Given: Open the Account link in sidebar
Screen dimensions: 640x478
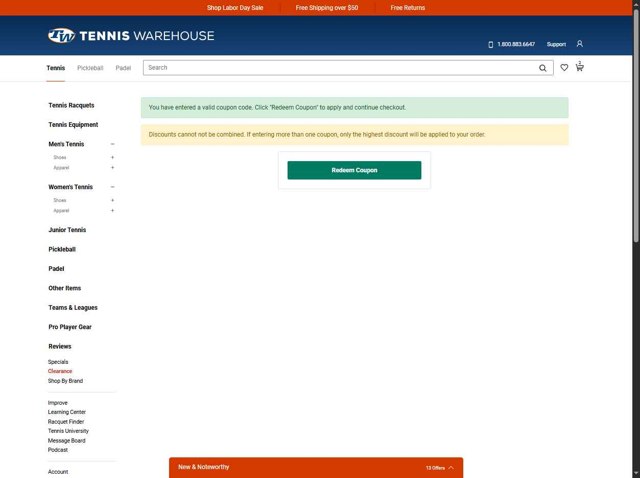Looking at the screenshot, I should point(58,472).
